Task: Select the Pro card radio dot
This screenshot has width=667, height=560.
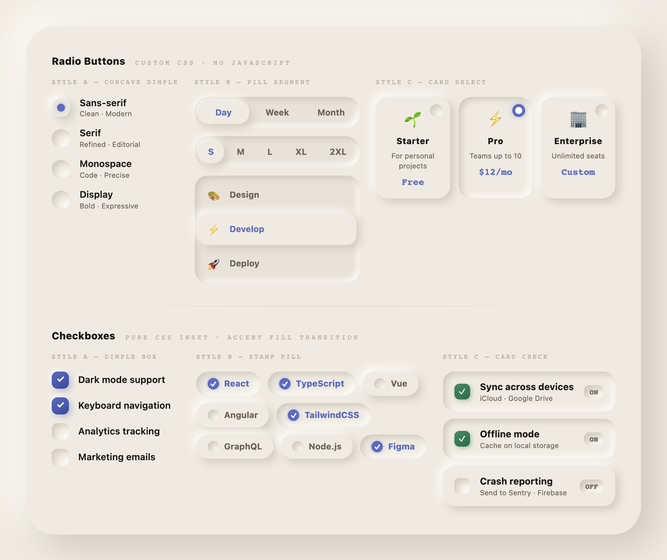Action: click(519, 111)
